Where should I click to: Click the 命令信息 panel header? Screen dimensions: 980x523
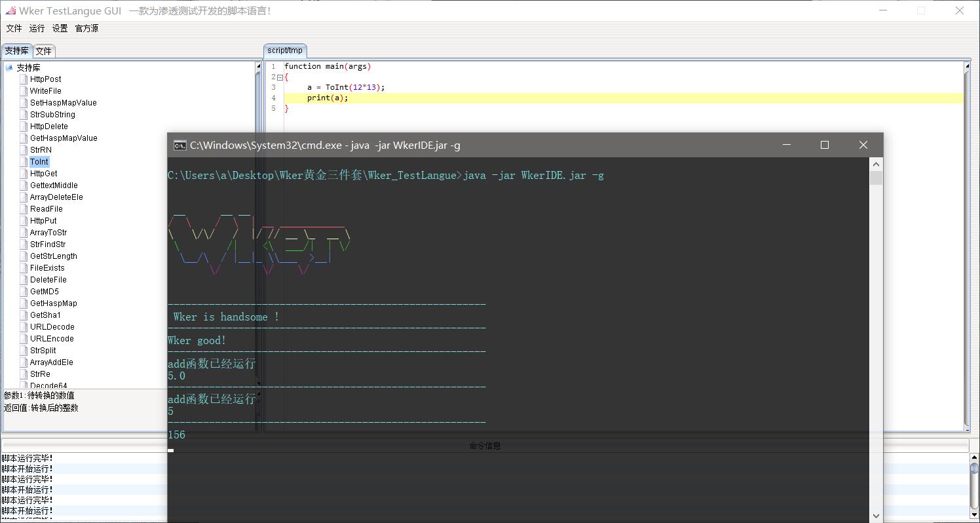pos(485,446)
